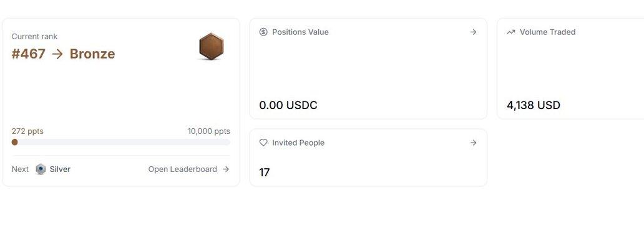Viewport: 644px width, 233px height.
Task: Click the trending-up icon for Volume Traded
Action: tap(510, 32)
